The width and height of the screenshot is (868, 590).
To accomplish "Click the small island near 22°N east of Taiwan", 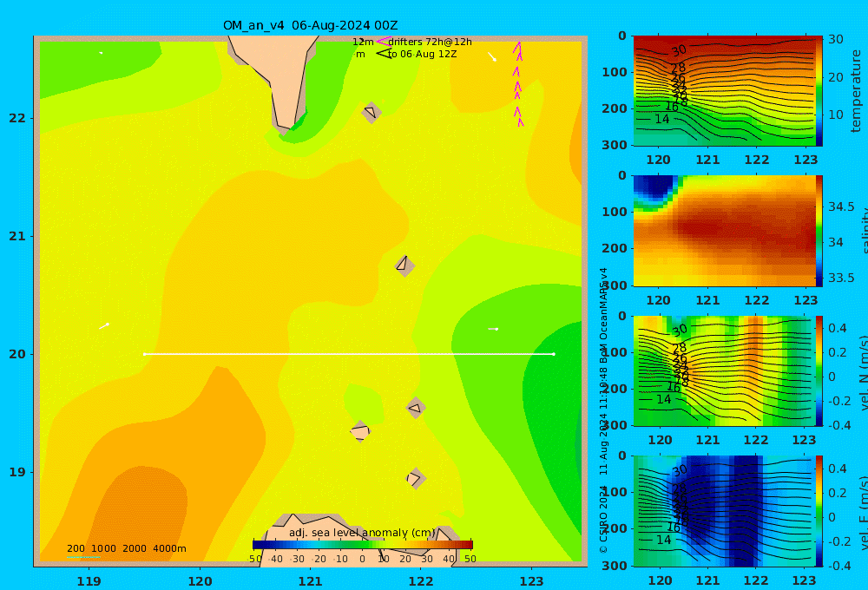I will click(x=371, y=112).
